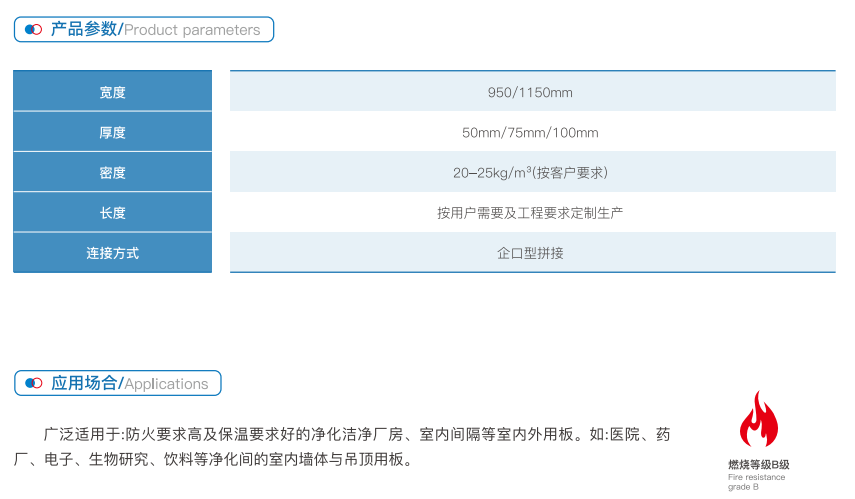Select the 产品参数 Product parameters heading
This screenshot has height=499, width=855.
(x=144, y=29)
